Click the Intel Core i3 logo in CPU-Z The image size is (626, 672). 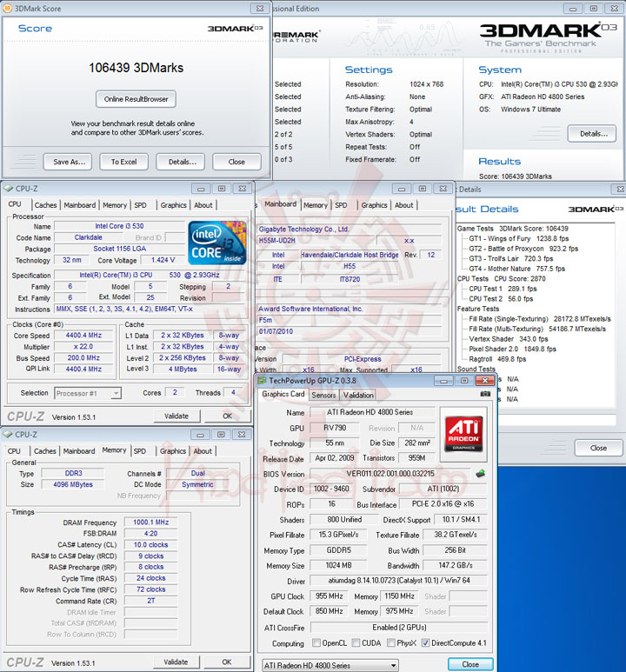click(x=217, y=243)
